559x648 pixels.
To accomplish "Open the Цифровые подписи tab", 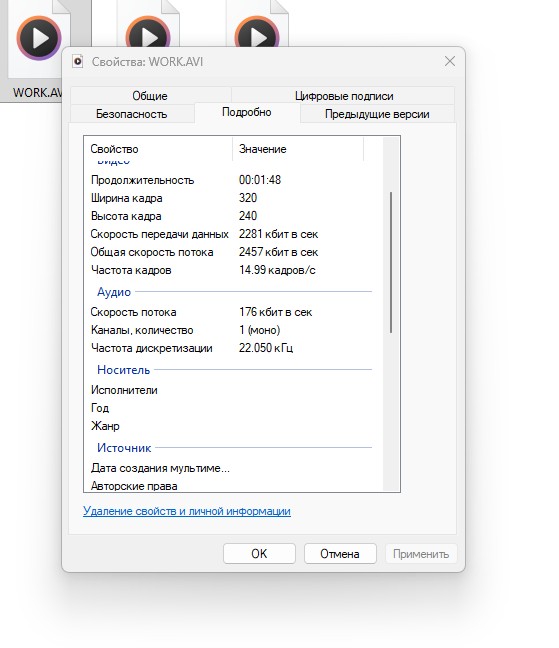I will pyautogui.click(x=344, y=96).
